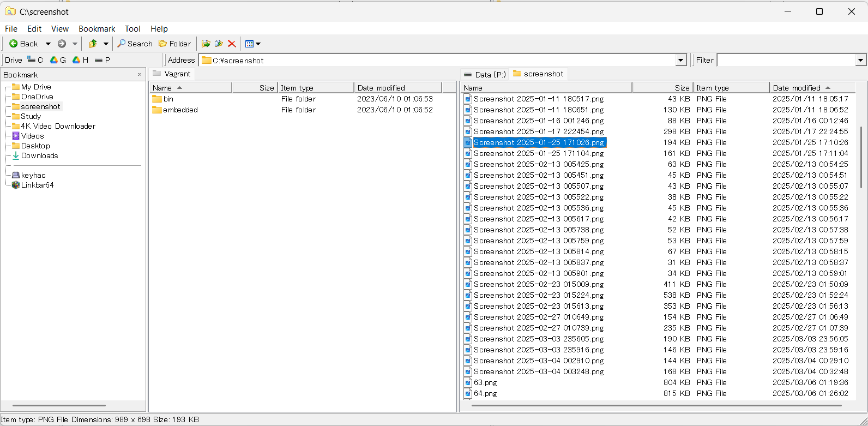
Task: Open the Filter combo box dropdown
Action: tap(861, 60)
